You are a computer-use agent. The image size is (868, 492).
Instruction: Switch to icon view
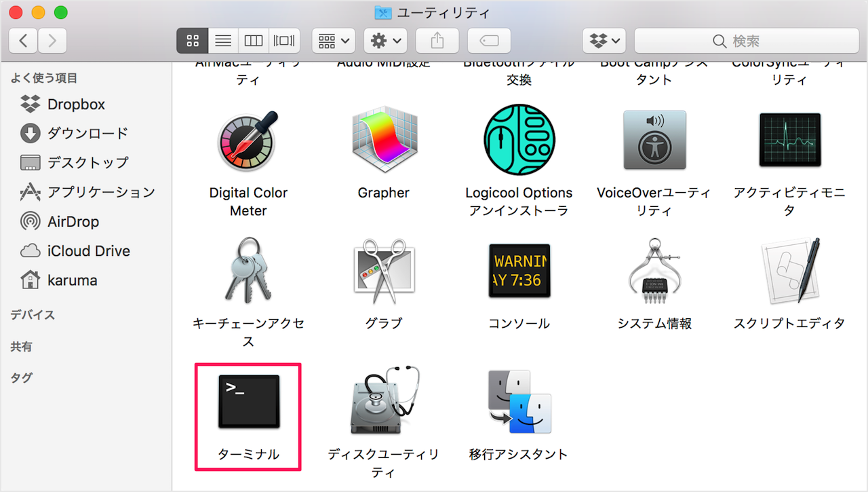[x=192, y=41]
